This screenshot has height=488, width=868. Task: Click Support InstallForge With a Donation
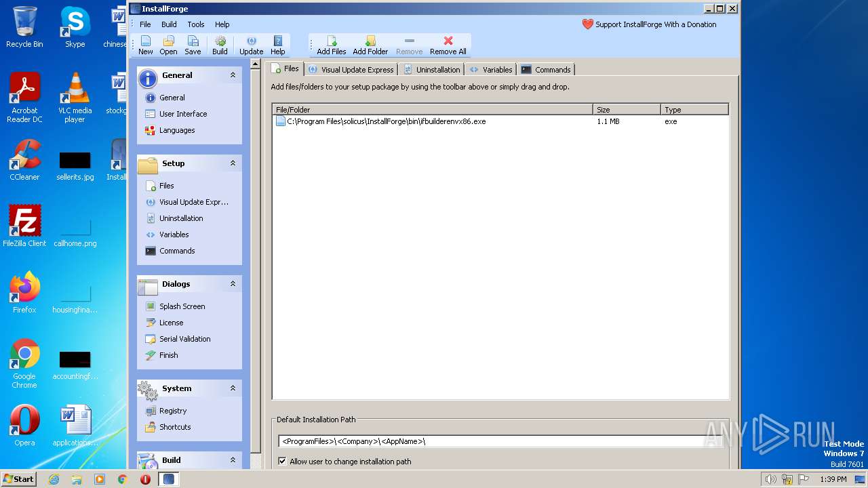coord(649,24)
